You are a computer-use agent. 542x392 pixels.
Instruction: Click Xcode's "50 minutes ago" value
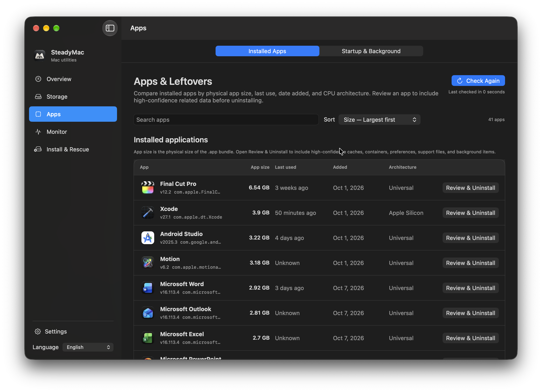(x=295, y=213)
